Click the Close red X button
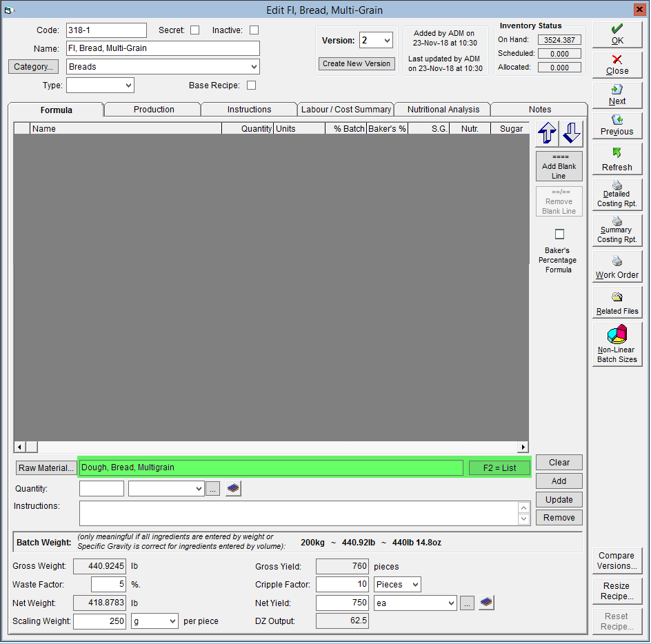Screen dimensions: 651x644 617,65
